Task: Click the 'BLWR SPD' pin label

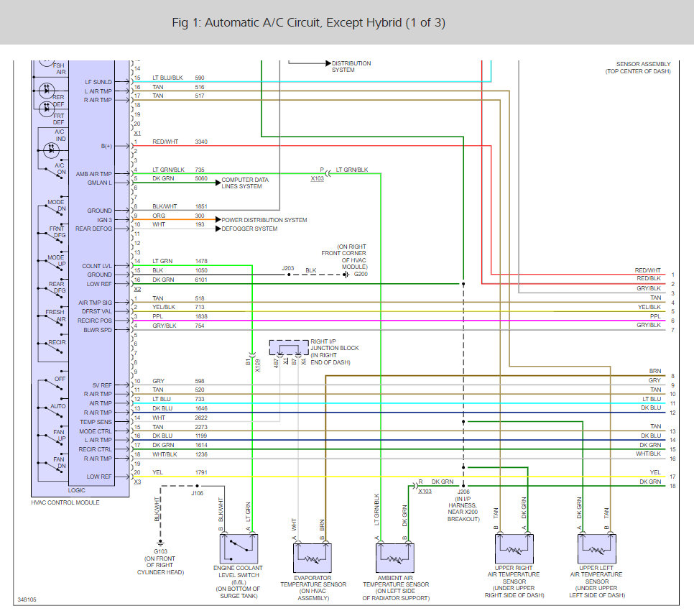Action: click(98, 330)
